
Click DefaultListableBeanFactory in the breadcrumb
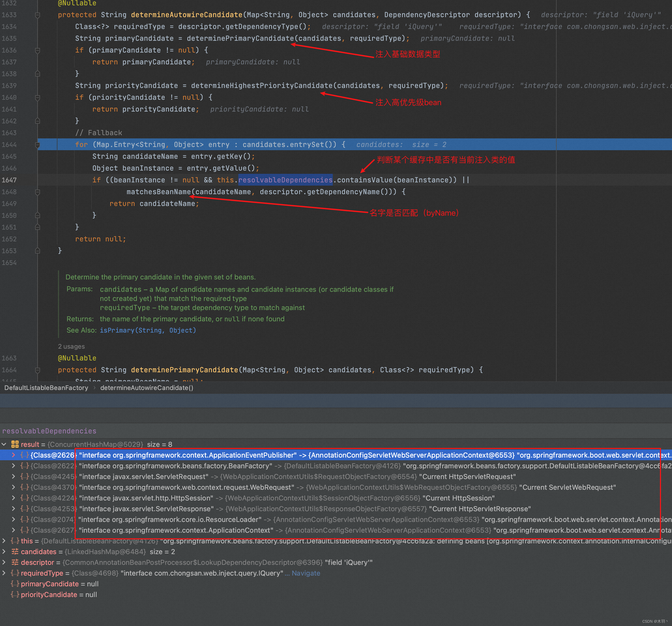coord(46,388)
